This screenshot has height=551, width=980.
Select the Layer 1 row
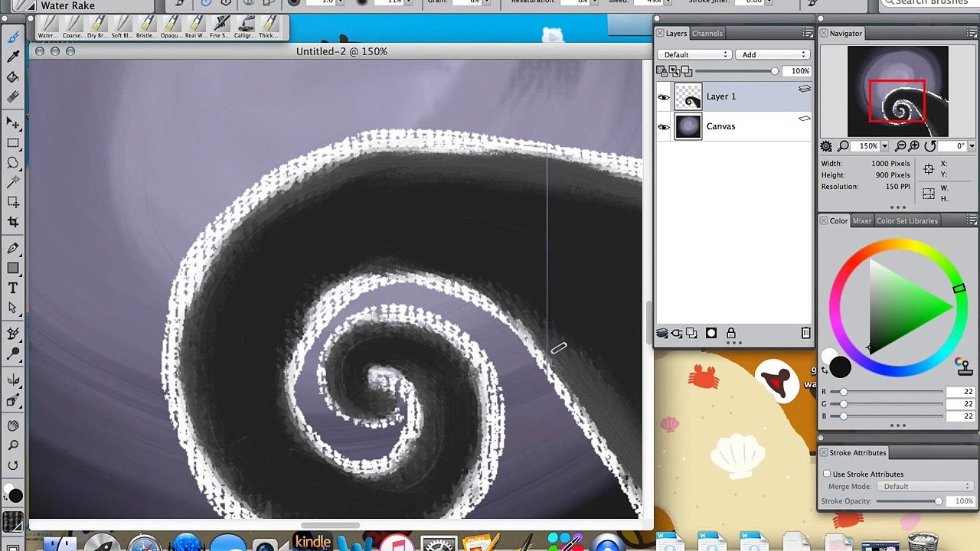[x=734, y=96]
